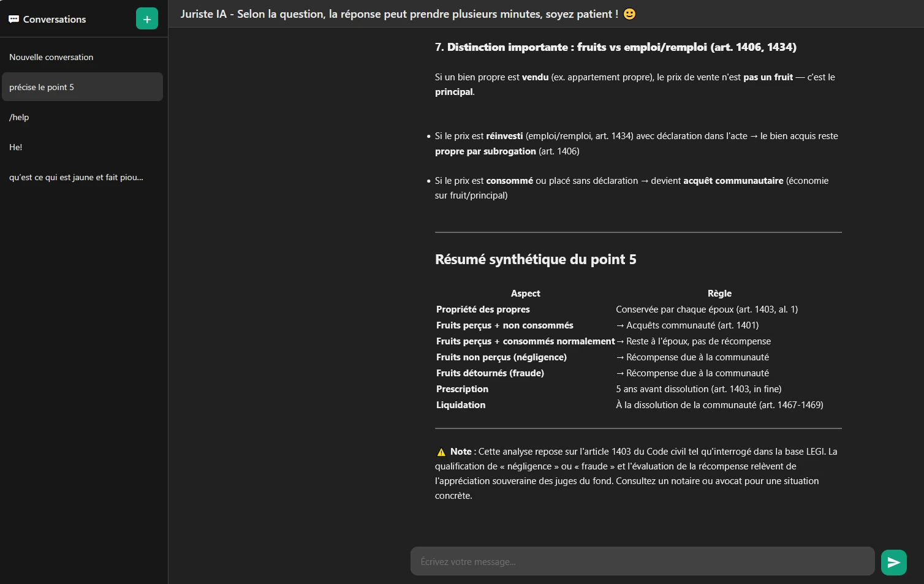Click the bold 'acquêt communautaire' text

click(x=733, y=181)
